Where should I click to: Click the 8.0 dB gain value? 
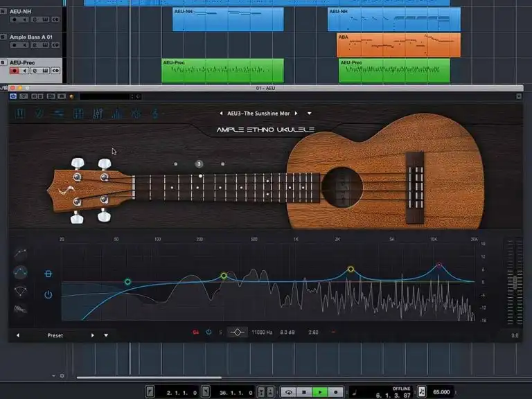[287, 332]
